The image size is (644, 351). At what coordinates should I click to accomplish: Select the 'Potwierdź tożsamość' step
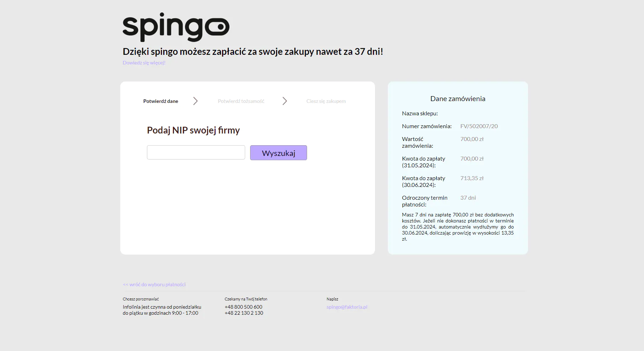point(241,101)
